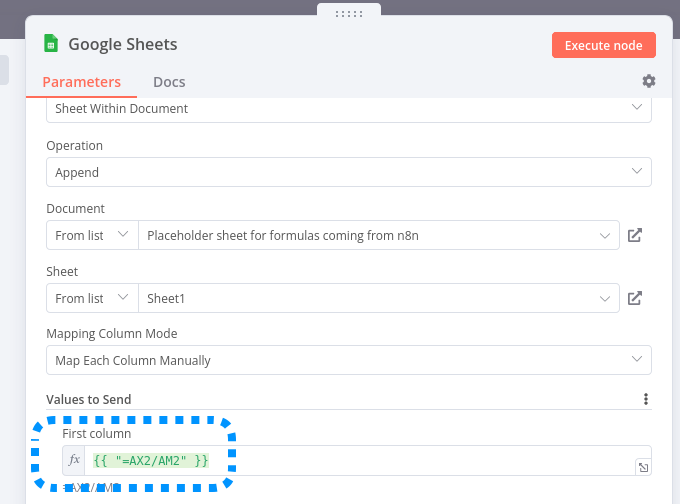This screenshot has height=504, width=680.
Task: Open Sheet external link icon
Action: (635, 298)
